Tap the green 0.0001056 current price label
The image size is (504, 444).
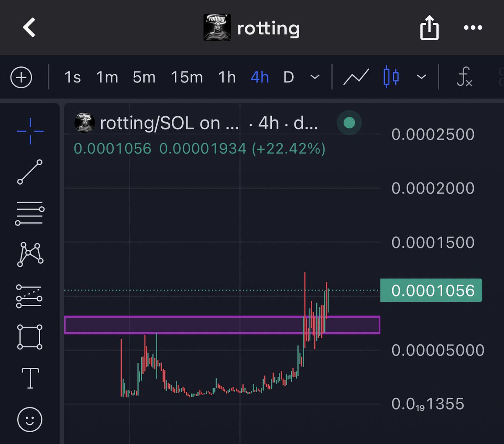coord(431,291)
